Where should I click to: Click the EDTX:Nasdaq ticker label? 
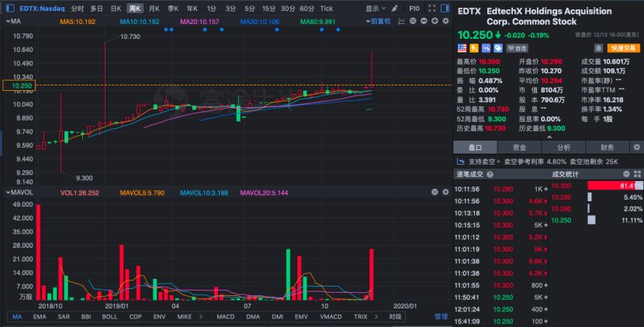coord(42,9)
